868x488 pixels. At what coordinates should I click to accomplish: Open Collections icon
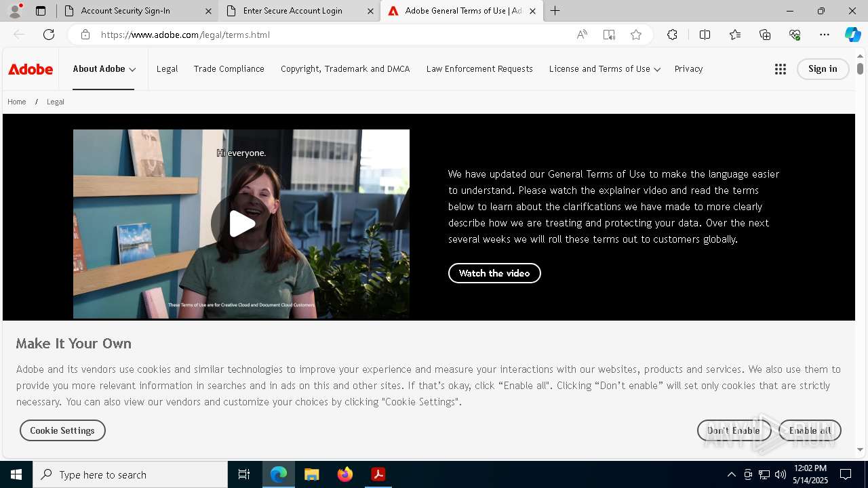(x=765, y=35)
